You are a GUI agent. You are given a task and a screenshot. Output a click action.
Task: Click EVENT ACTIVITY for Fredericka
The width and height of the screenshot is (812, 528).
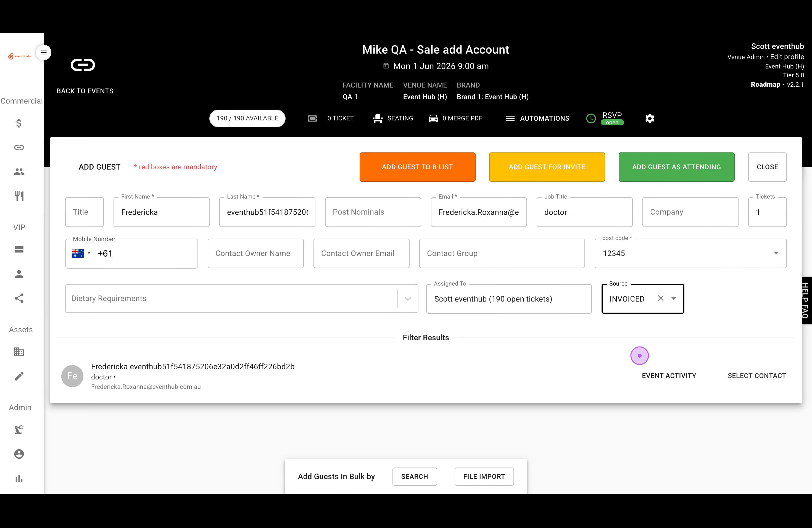tap(669, 376)
